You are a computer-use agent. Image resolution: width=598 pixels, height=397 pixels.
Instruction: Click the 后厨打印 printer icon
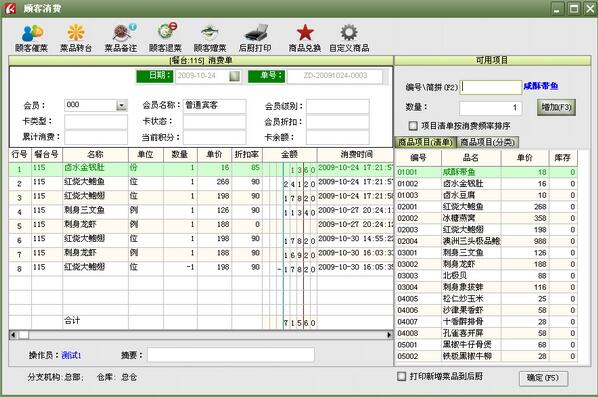(255, 37)
